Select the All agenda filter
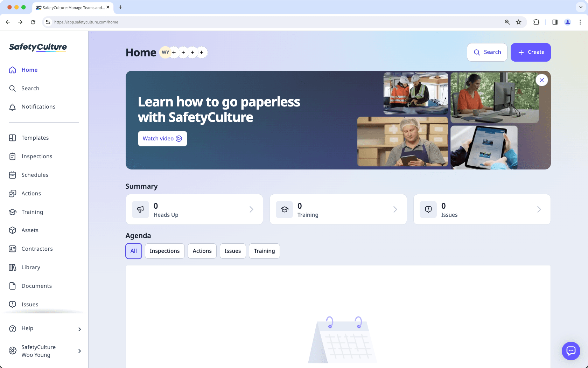 pos(133,251)
